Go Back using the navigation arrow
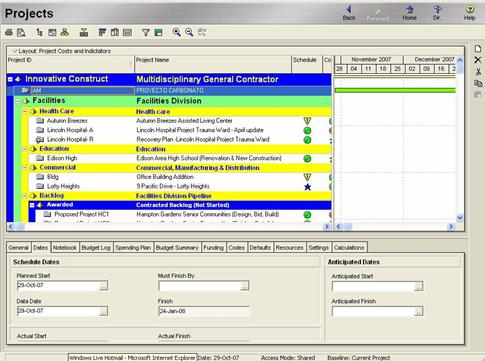 pos(349,13)
